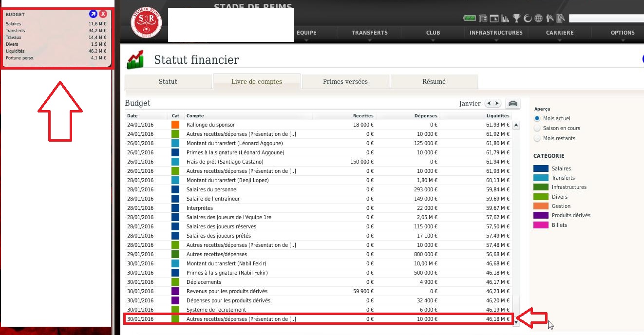Click the Gestion orange legend swatch

pos(541,206)
